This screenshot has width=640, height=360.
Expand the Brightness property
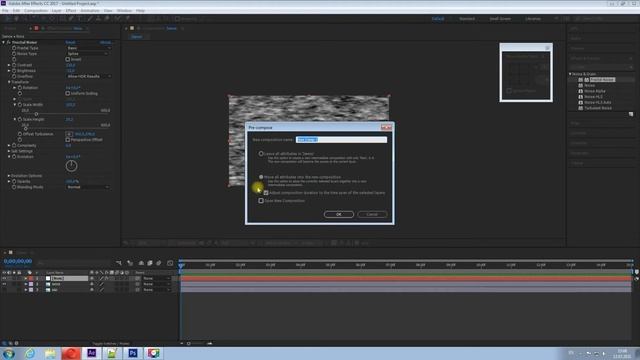[9, 71]
